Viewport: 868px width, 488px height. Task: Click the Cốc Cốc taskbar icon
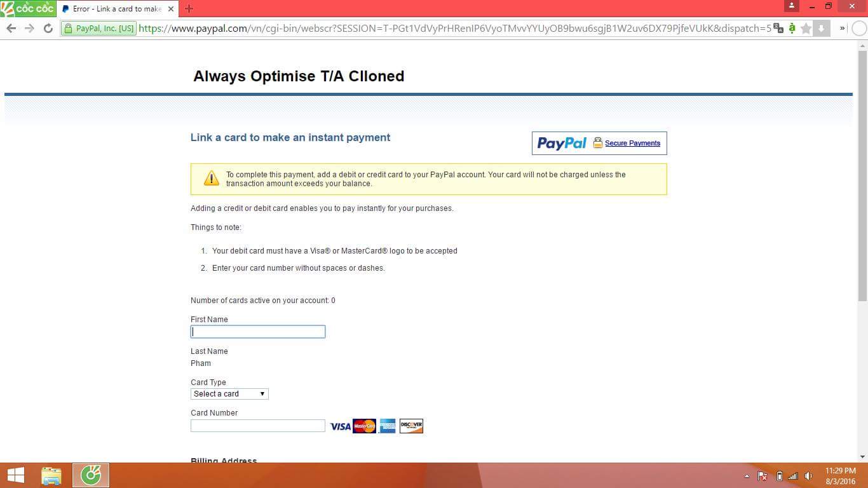click(91, 475)
